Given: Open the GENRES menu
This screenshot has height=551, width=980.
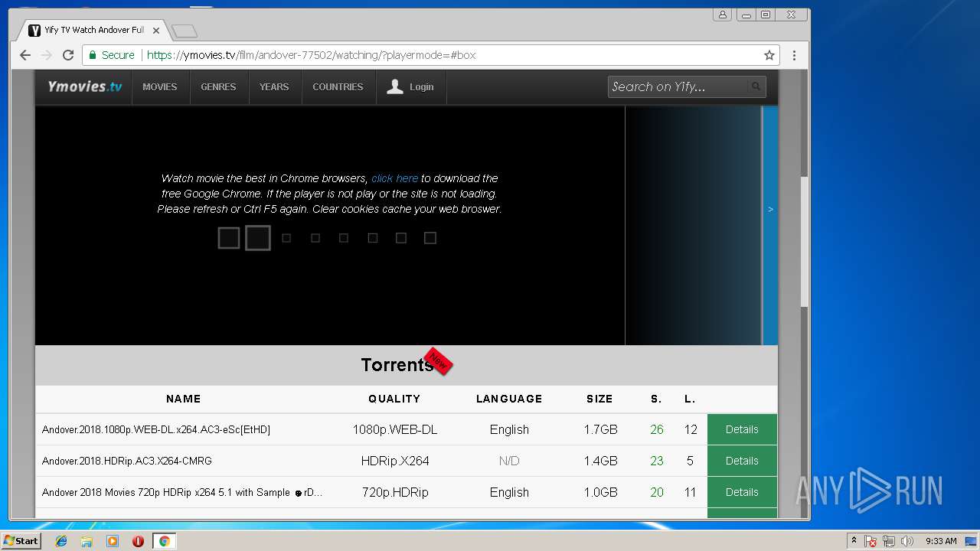Looking at the screenshot, I should point(218,86).
